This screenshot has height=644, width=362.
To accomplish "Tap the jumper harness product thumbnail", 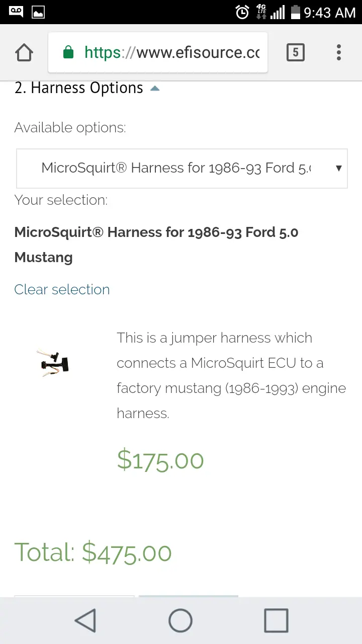I will click(x=52, y=362).
